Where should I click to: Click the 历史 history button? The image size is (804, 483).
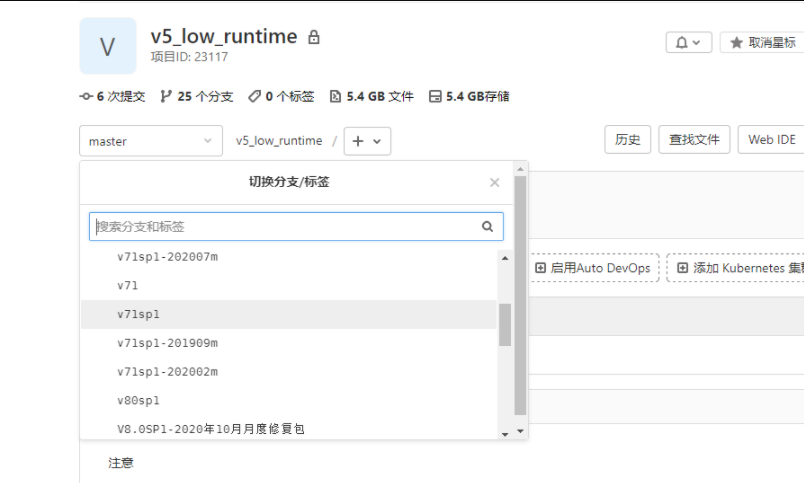tap(628, 140)
